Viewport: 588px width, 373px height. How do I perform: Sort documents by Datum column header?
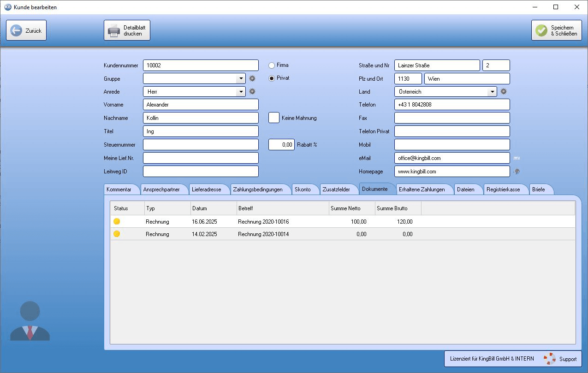pyautogui.click(x=213, y=208)
